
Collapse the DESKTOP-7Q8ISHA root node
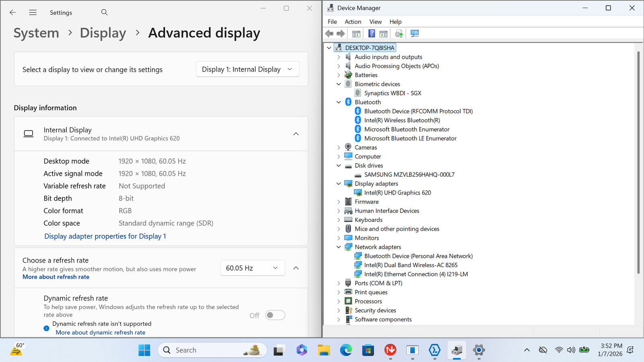329,48
